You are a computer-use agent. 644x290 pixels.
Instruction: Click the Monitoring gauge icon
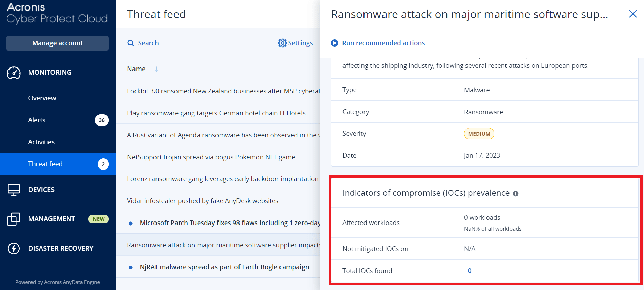[14, 73]
